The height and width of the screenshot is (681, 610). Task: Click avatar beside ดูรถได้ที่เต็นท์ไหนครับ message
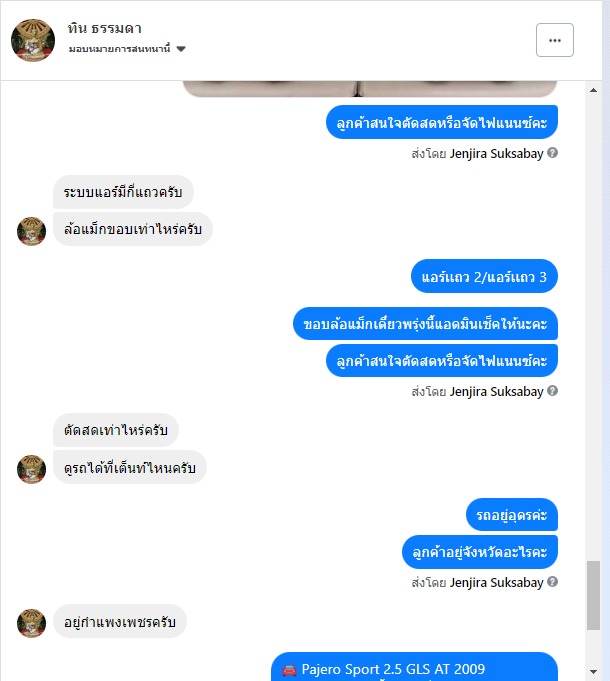click(31, 469)
